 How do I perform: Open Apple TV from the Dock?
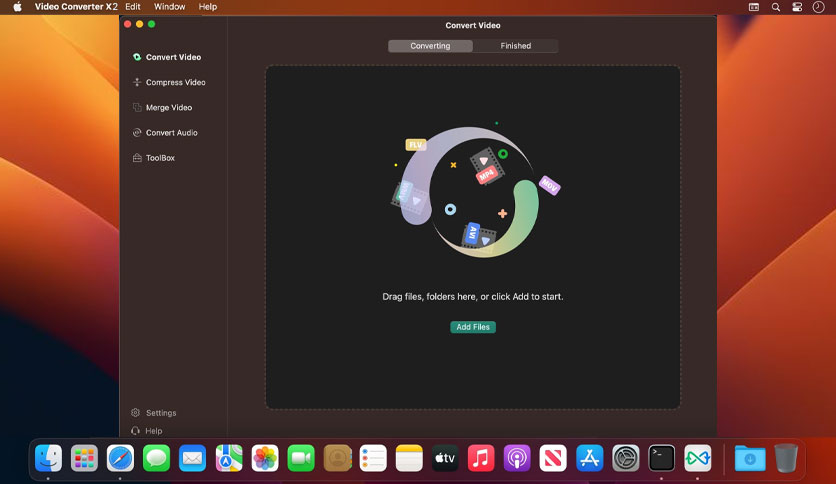click(445, 458)
